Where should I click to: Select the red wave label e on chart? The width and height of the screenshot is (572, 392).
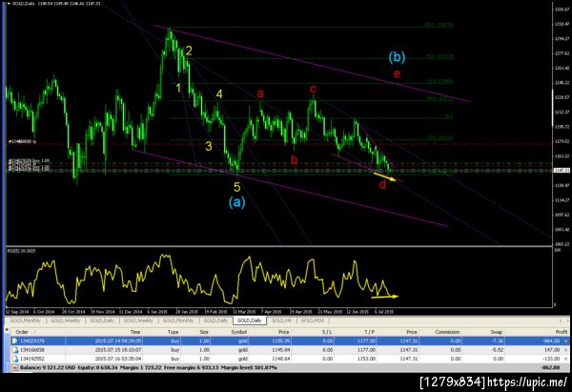pos(397,74)
